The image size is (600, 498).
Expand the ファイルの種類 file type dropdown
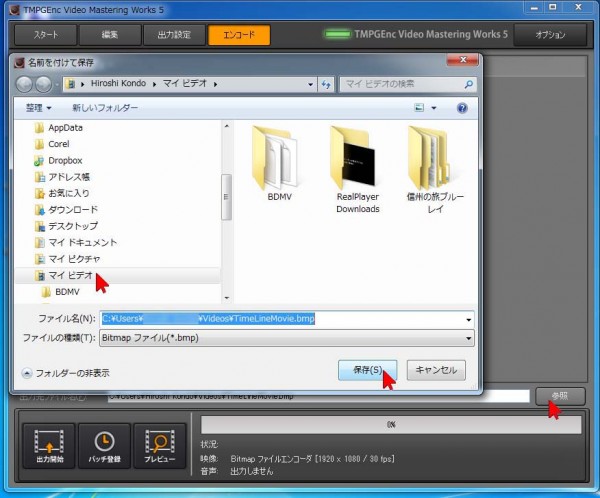click(x=468, y=339)
